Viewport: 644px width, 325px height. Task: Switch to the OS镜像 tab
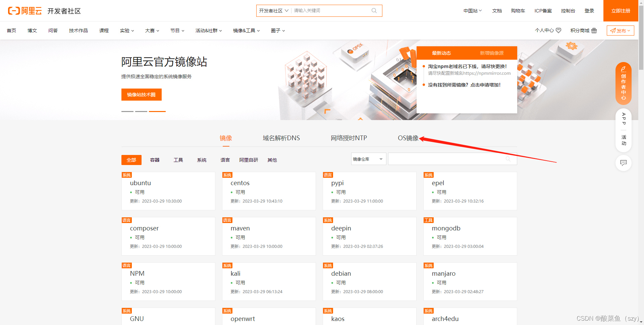408,138
